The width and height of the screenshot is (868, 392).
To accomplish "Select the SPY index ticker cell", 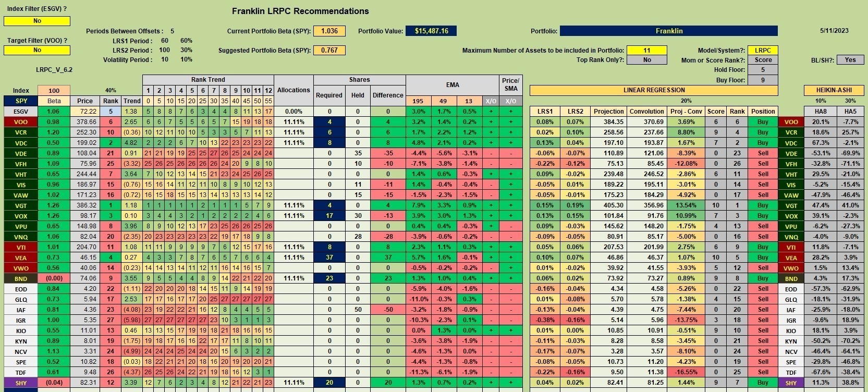I will (21, 101).
